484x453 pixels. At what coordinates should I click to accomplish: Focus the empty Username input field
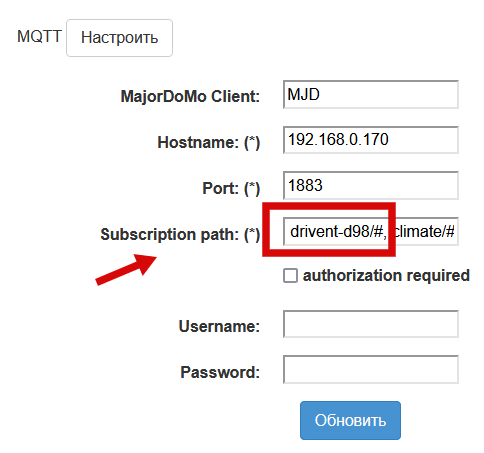[x=371, y=324]
